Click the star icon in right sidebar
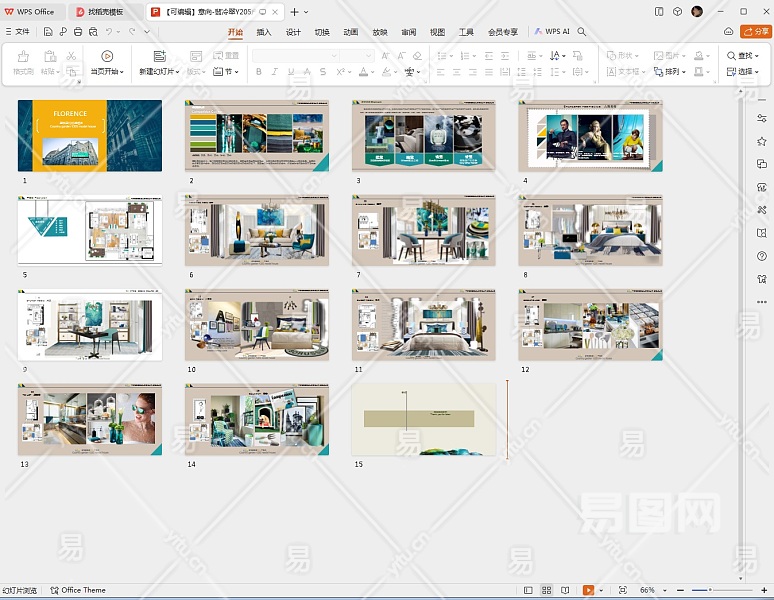The width and height of the screenshot is (774, 600). [x=762, y=141]
